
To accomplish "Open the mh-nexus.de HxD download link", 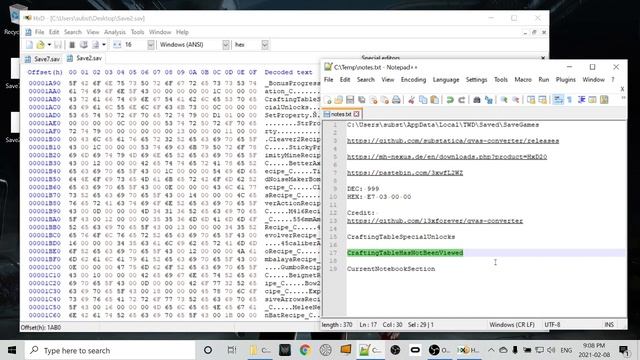I will click(x=447, y=157).
